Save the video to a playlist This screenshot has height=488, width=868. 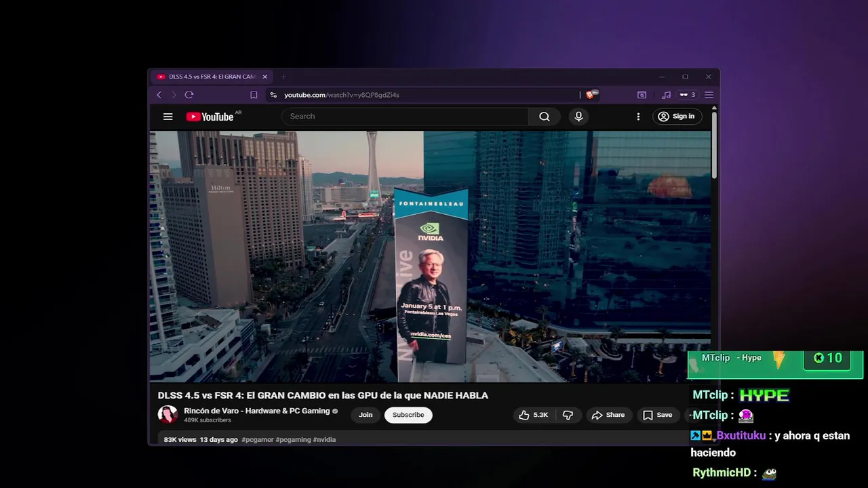point(657,415)
